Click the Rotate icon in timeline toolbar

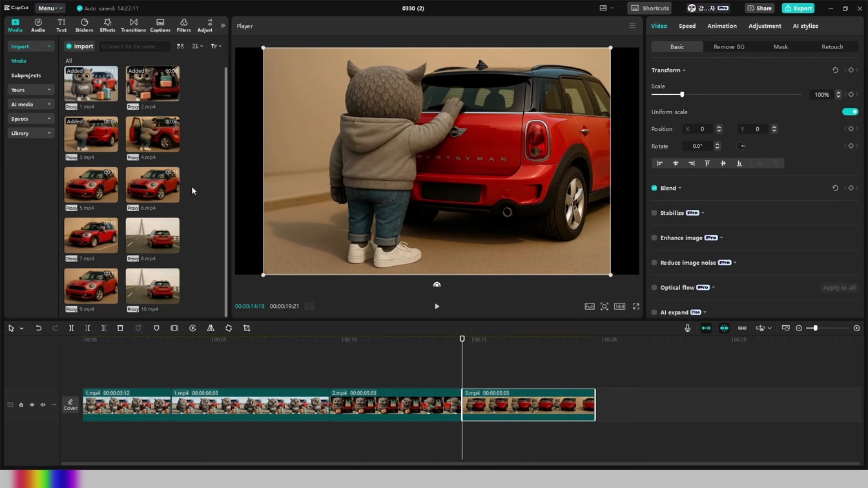[229, 328]
